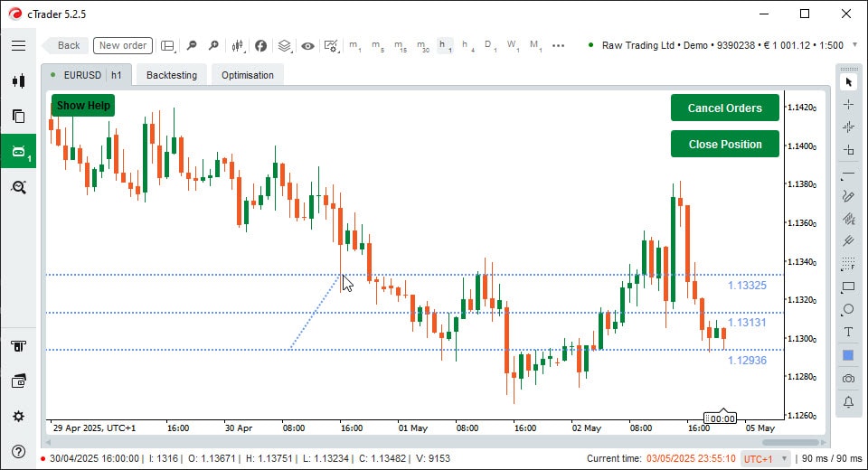Toggle chart objects visibility eye icon
The height and width of the screenshot is (470, 868).
tap(307, 45)
